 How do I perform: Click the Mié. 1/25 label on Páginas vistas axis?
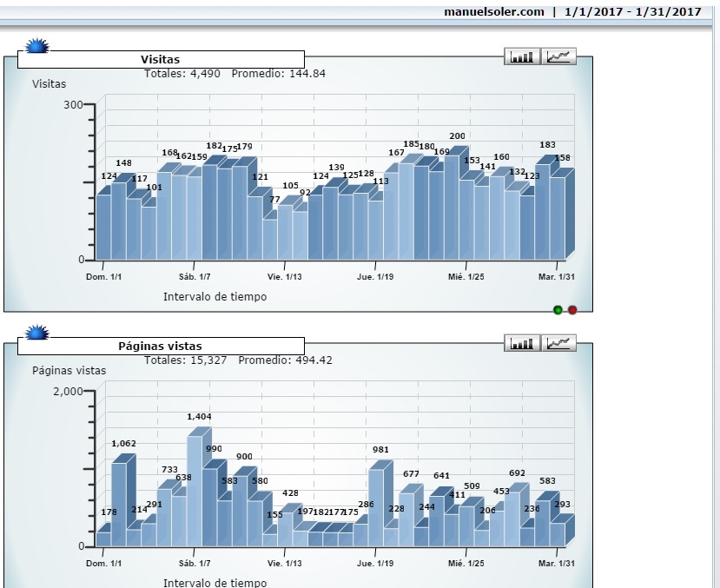click(x=466, y=564)
